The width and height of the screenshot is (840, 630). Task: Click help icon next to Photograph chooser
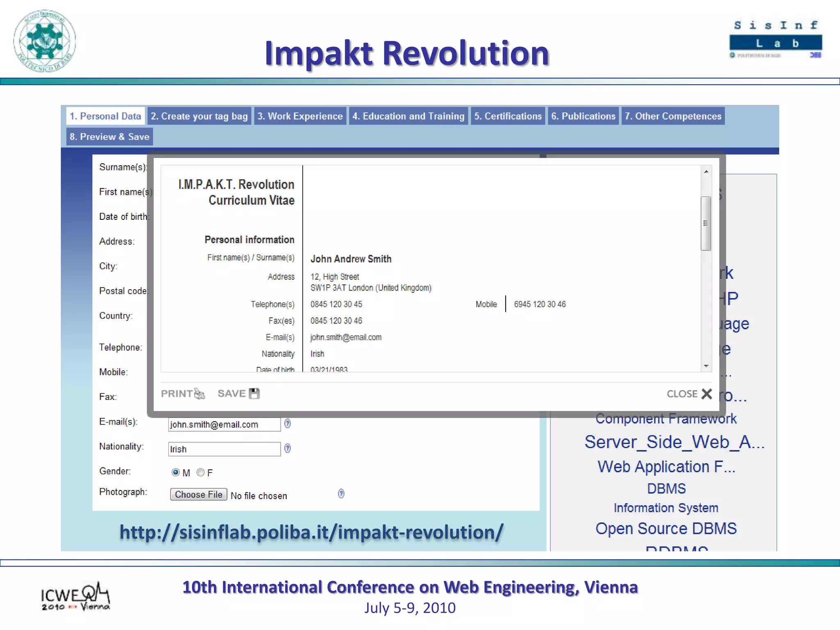tap(341, 493)
